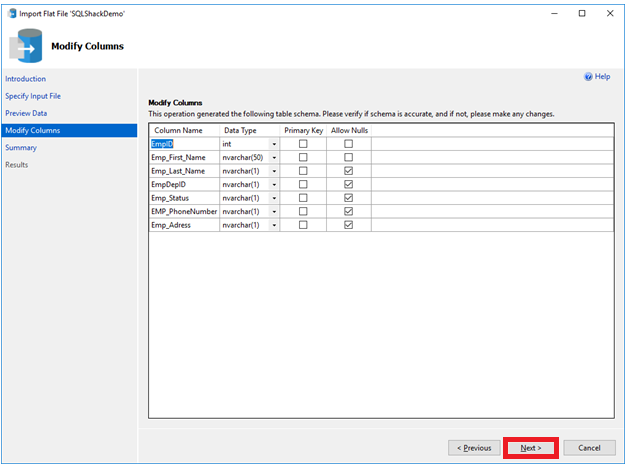Edit the EmpID column name field
The height and width of the screenshot is (468, 627).
(184, 144)
